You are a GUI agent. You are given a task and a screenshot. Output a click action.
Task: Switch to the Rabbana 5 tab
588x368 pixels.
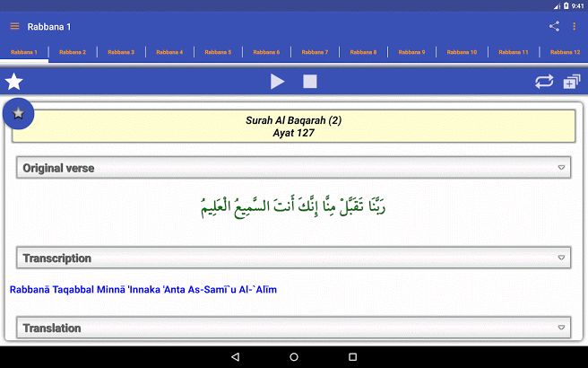pyautogui.click(x=218, y=52)
